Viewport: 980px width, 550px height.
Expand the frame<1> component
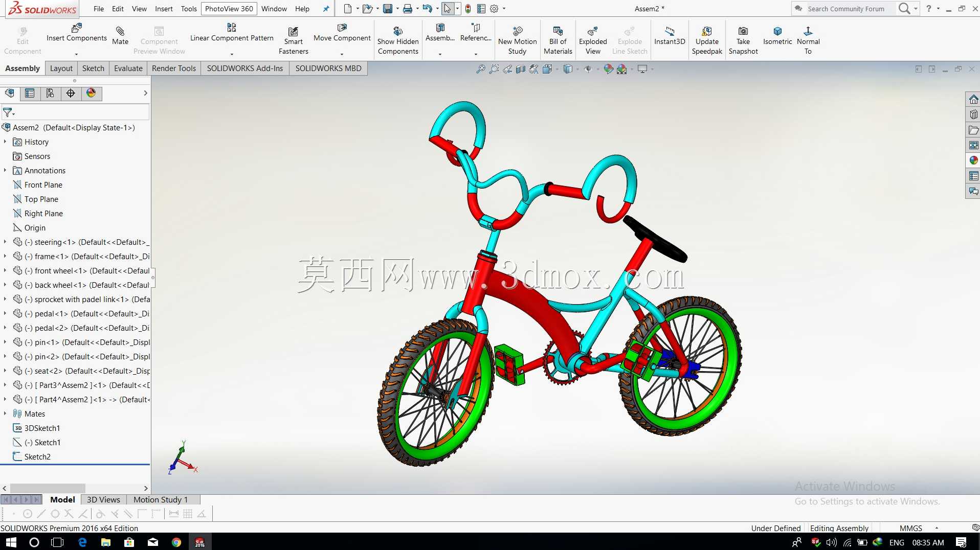[5, 256]
